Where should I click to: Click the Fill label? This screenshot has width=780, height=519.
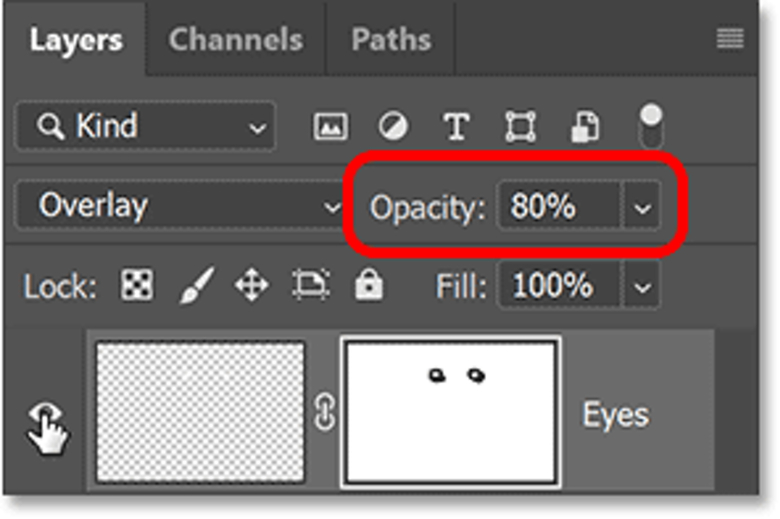[461, 286]
